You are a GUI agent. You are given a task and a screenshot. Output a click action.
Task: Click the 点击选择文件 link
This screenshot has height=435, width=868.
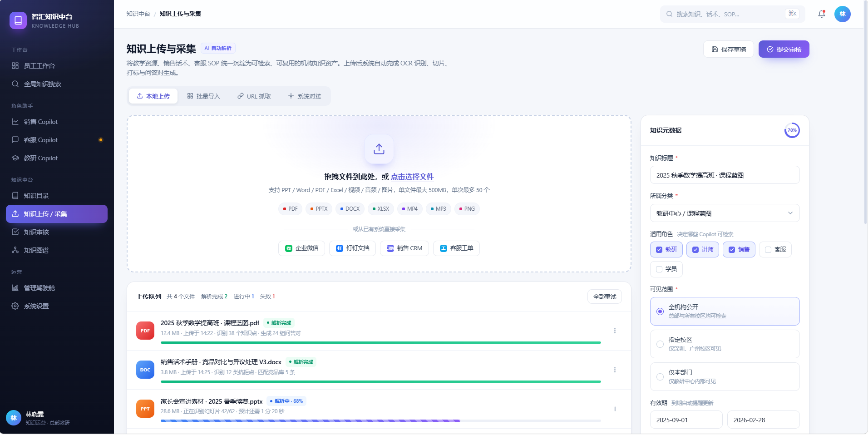412,177
